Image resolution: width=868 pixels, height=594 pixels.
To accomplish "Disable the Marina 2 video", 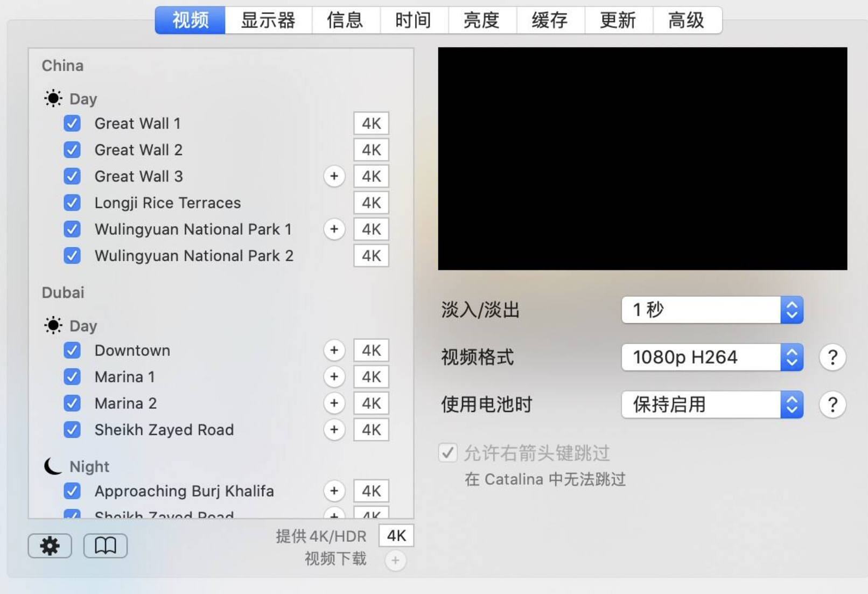I will [x=72, y=403].
